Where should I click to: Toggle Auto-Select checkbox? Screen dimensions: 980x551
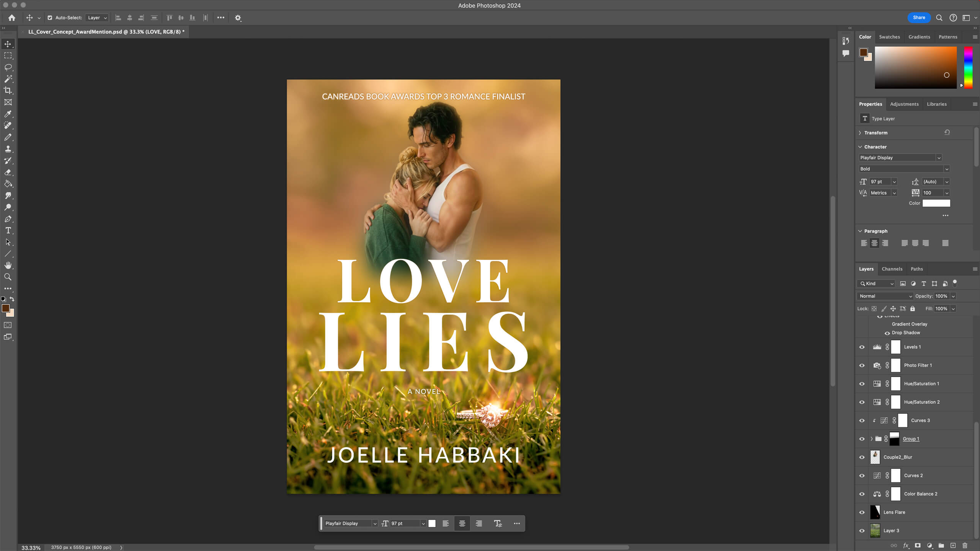point(50,18)
